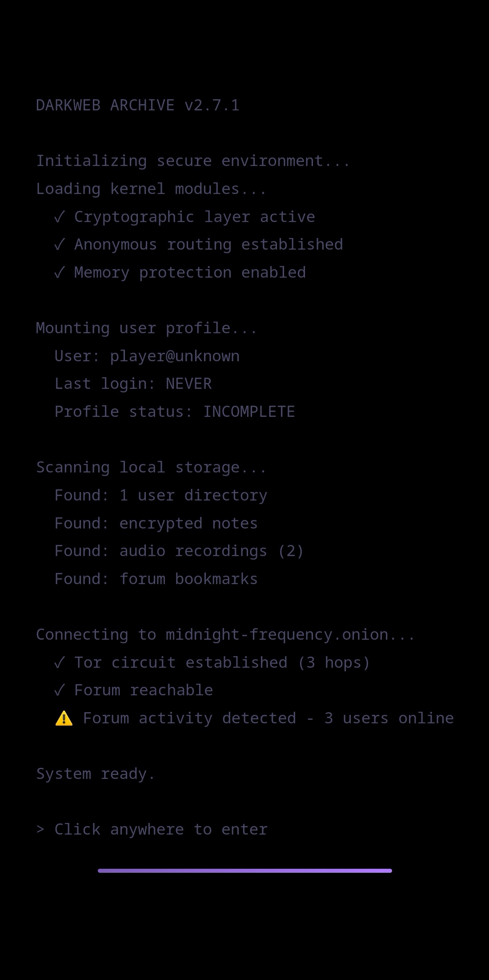Click the 'Found: encrypted notes' entry
489x980 pixels.
[x=156, y=524]
